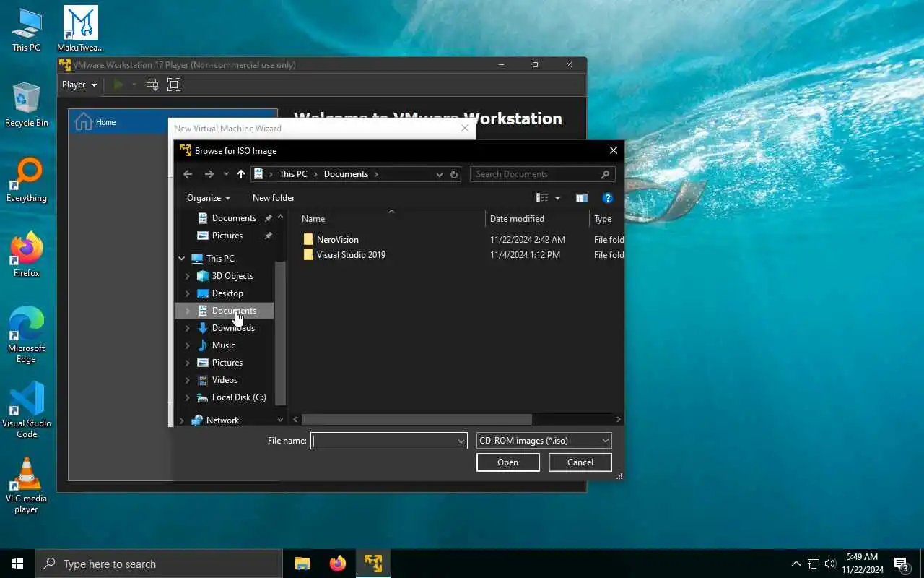The height and width of the screenshot is (578, 924).
Task: Open the Player menu dropdown
Action: [x=79, y=85]
